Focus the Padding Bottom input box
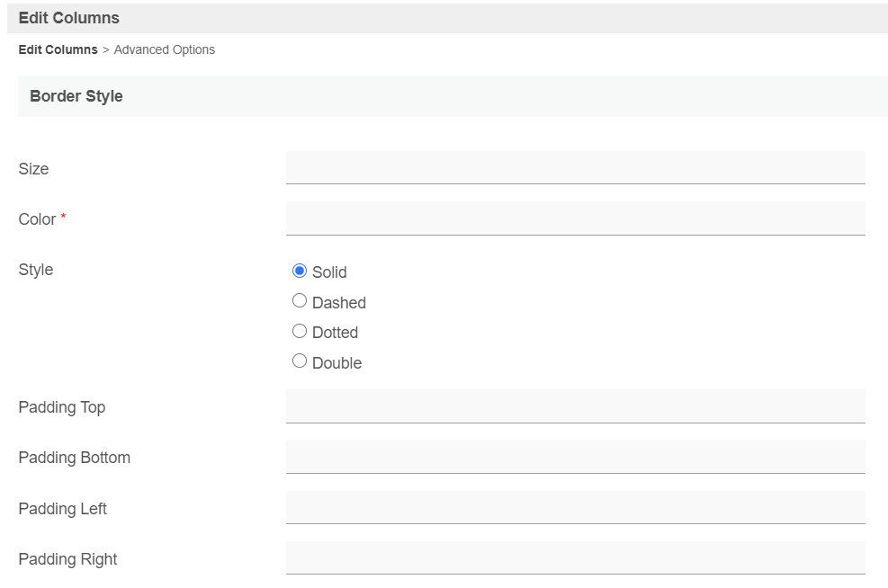This screenshot has width=888, height=588. (x=575, y=457)
